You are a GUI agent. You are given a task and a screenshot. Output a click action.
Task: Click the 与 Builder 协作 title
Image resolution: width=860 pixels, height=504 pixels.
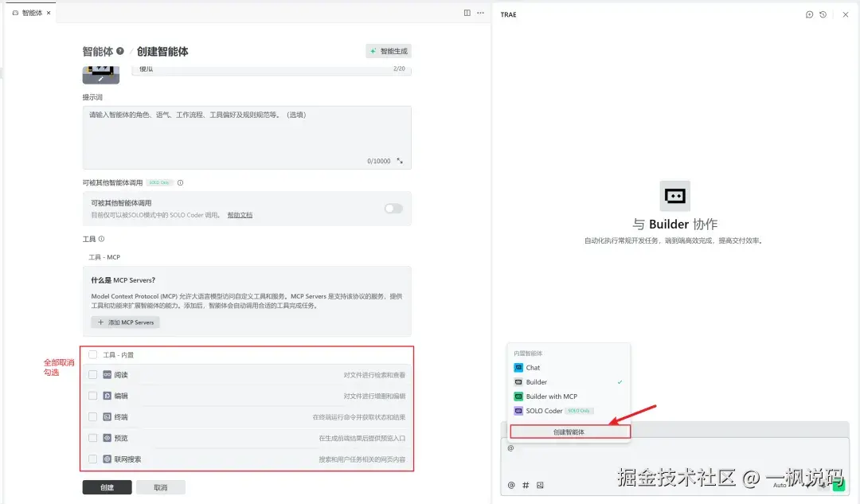[674, 225]
